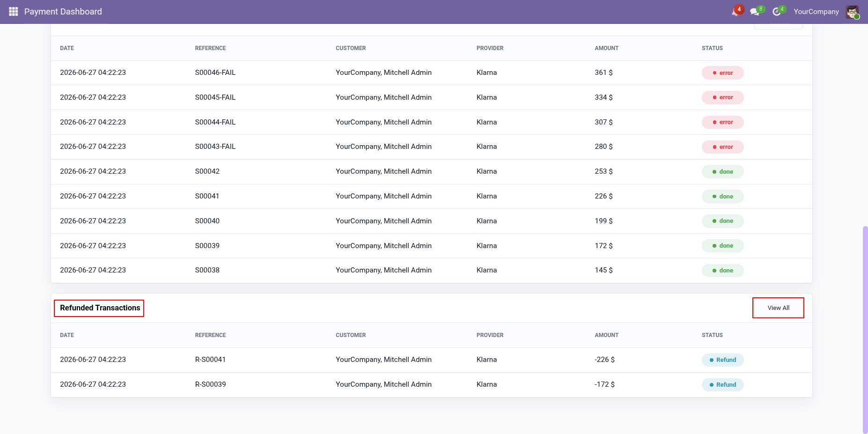Open the conversations chat bubble icon
This screenshot has width=868, height=434.
[x=757, y=11]
